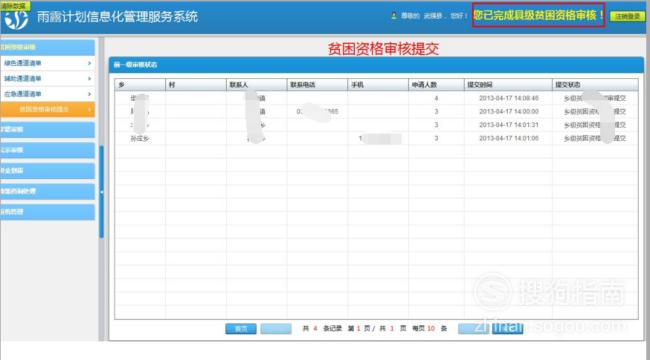Sort by the 提交时间 column header
Screen dimensions: 650x360
coord(508,85)
